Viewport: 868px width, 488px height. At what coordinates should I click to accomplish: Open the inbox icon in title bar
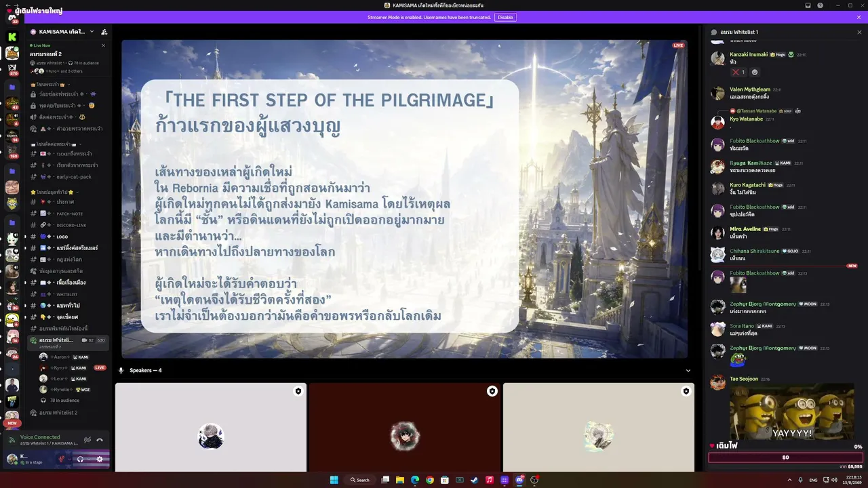point(808,5)
